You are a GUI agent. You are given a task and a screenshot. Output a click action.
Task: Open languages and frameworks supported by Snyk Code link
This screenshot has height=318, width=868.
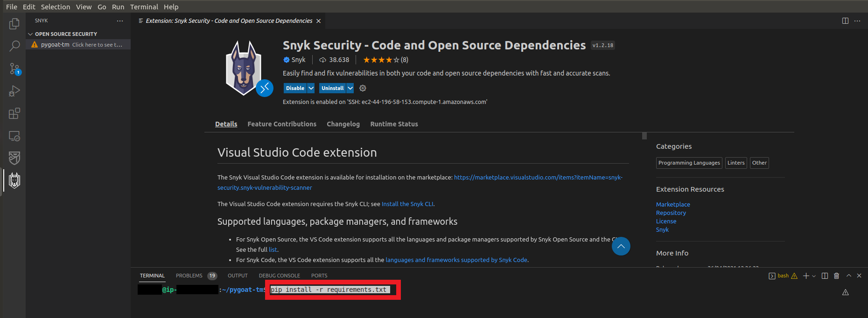(456, 260)
